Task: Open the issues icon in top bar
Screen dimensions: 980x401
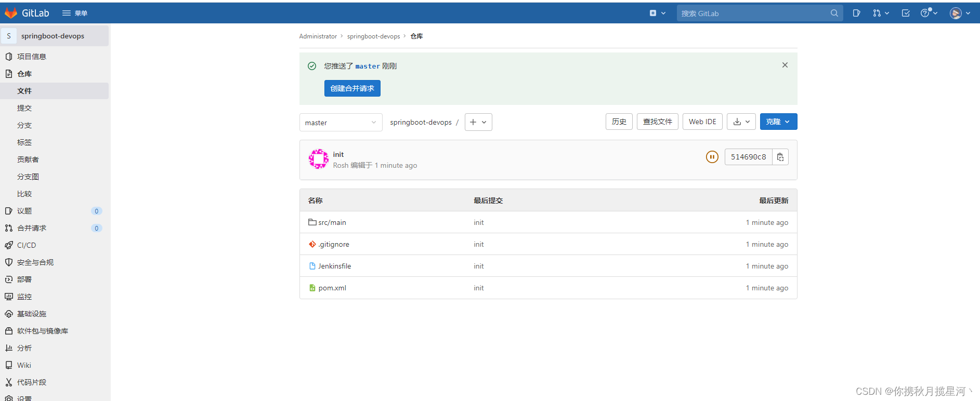Action: (856, 13)
